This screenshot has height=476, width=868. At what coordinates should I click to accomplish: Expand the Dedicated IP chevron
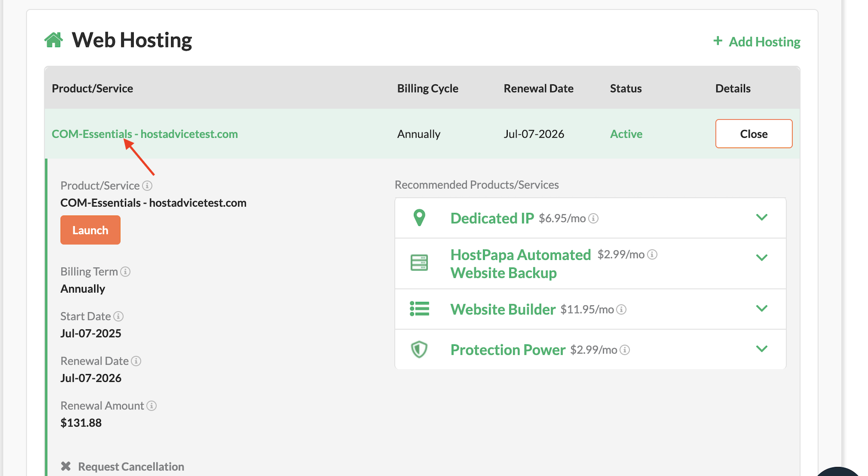click(762, 217)
